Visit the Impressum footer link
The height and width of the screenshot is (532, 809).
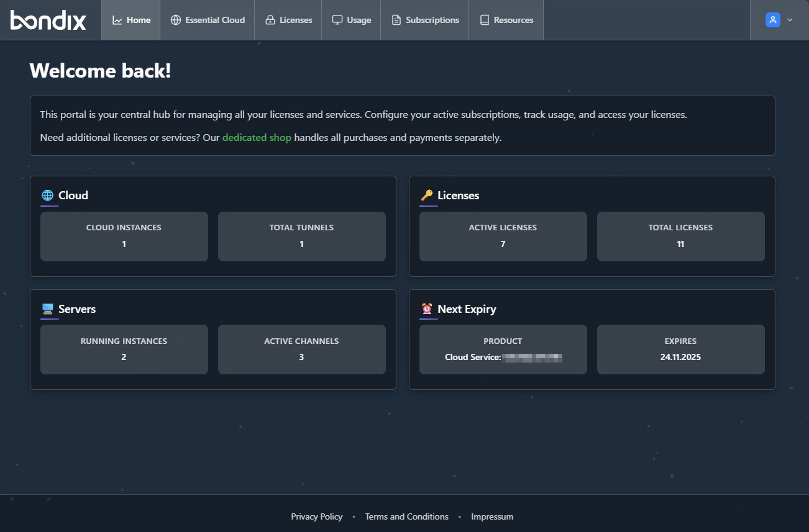coord(492,516)
